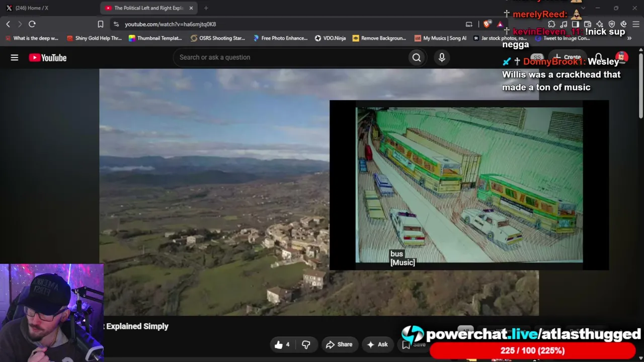Show more bookmarks with chevron
This screenshot has height=362, width=644.
[x=629, y=38]
